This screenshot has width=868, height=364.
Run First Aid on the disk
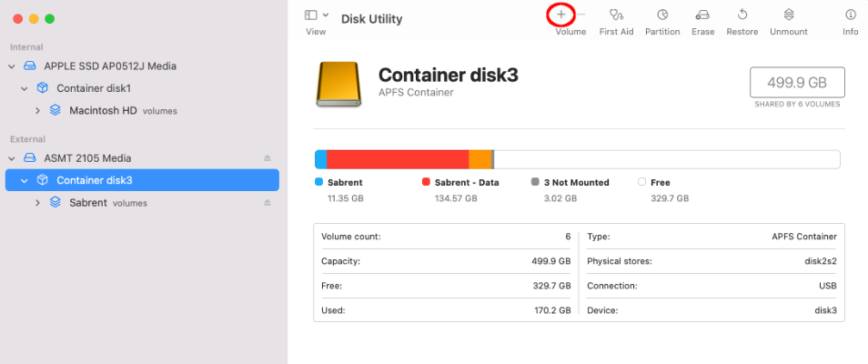[x=616, y=15]
